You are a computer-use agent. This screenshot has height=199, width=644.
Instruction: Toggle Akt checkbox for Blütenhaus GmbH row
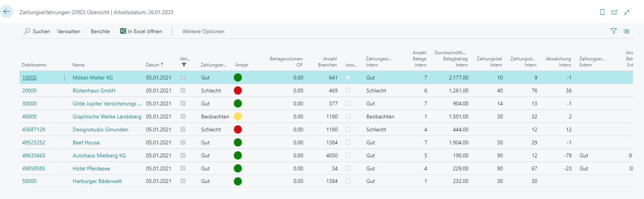183,91
